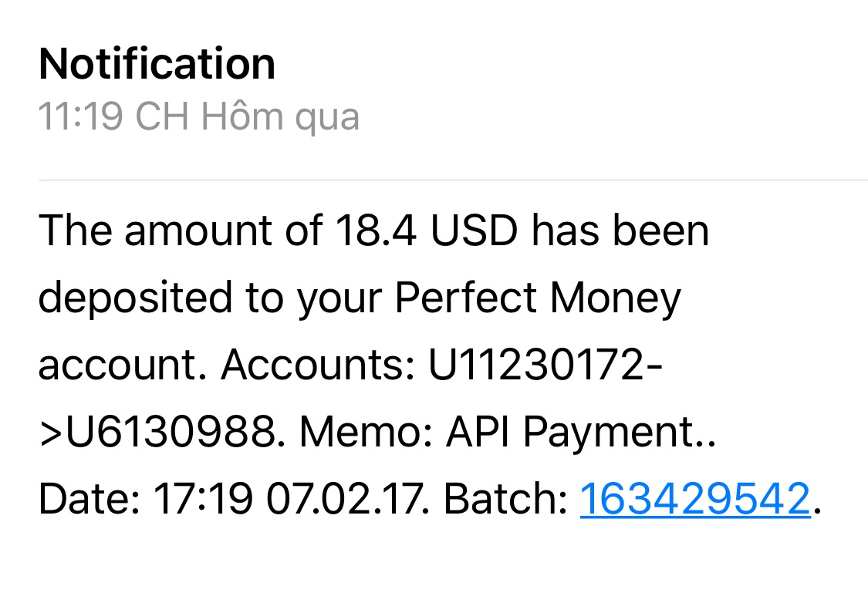
Task: Open the batch number 163429542 link
Action: pyautogui.click(x=694, y=499)
